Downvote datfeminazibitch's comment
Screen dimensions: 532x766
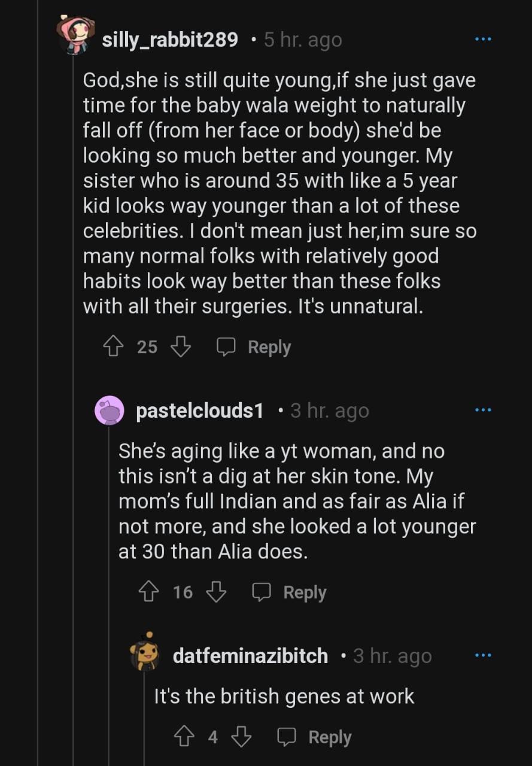tap(241, 737)
